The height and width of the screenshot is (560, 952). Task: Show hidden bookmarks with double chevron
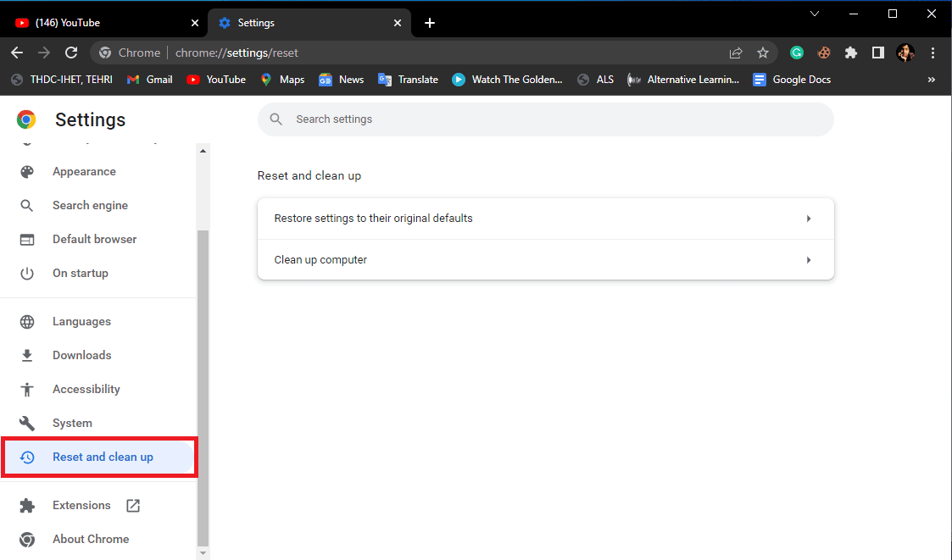[932, 80]
